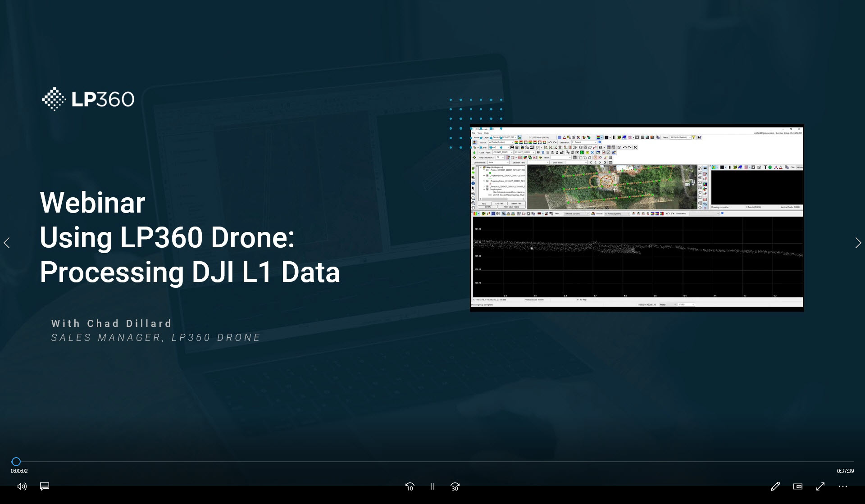Image resolution: width=865 pixels, height=504 pixels.
Task: Select the arrow pointer tool in map sidebar
Action: [473, 188]
